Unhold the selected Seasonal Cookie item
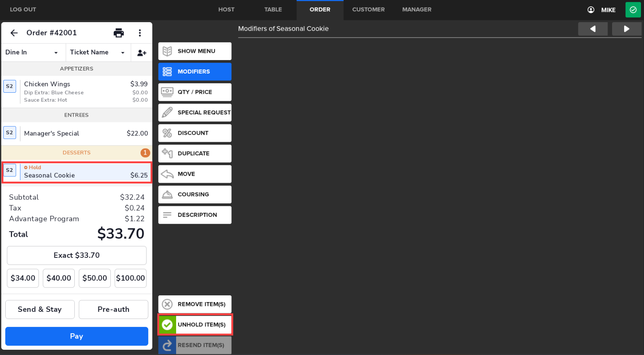 point(195,325)
